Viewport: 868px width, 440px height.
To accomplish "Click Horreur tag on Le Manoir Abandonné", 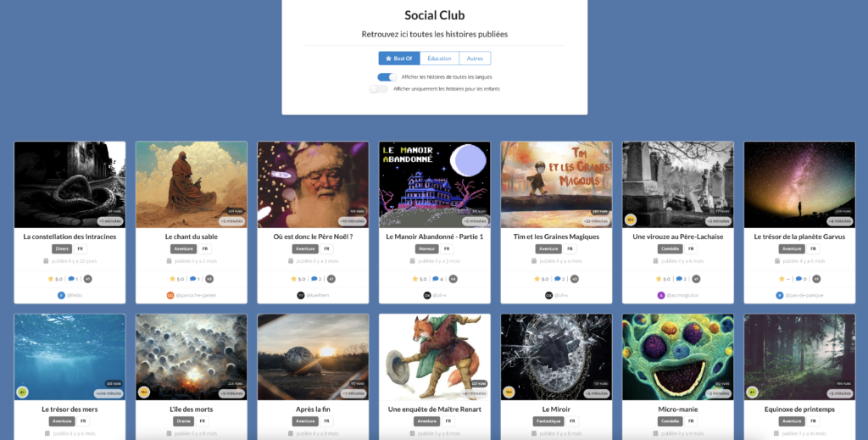I will [x=427, y=249].
